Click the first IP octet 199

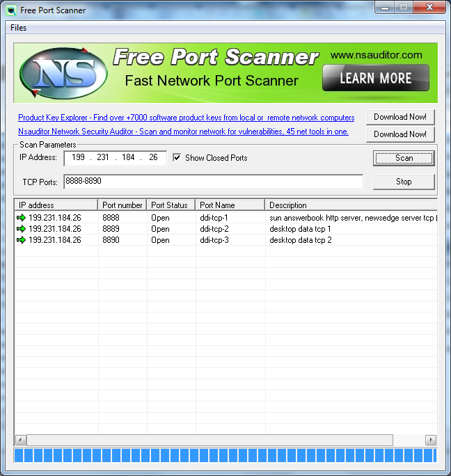tap(78, 157)
